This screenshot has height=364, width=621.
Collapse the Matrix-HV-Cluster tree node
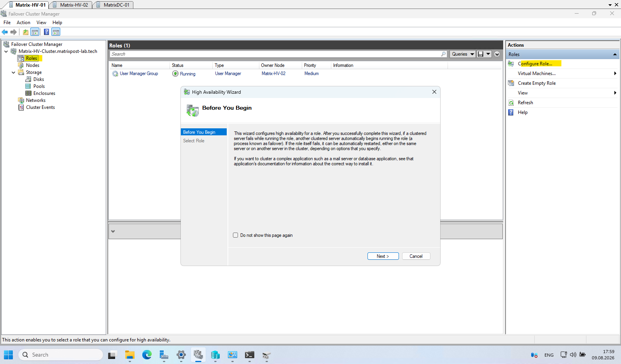pyautogui.click(x=6, y=51)
